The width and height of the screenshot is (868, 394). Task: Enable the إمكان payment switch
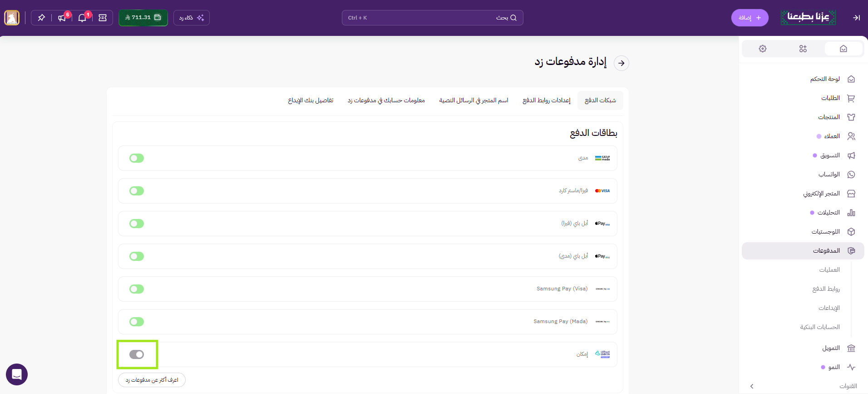click(x=137, y=354)
